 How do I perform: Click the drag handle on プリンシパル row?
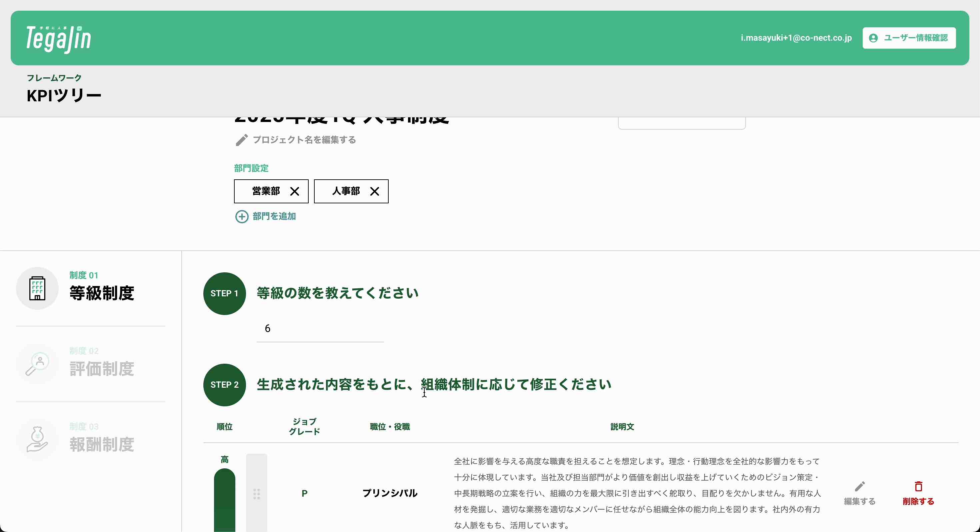(x=257, y=494)
